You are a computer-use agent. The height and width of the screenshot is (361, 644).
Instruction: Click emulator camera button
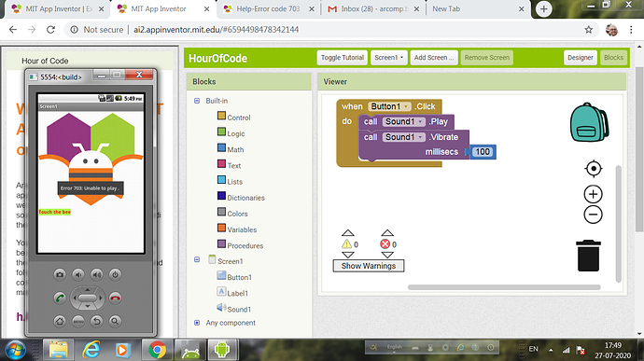coord(60,274)
